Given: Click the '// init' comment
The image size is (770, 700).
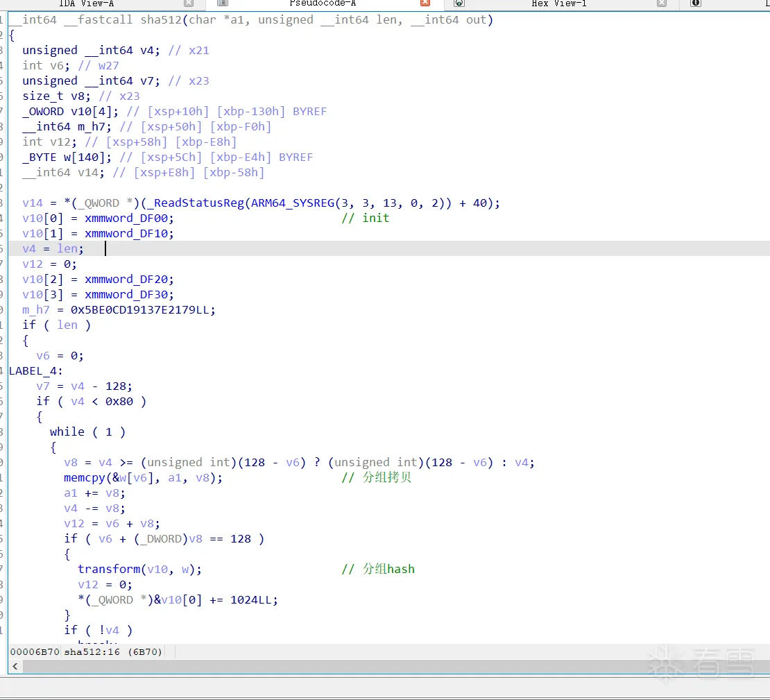Looking at the screenshot, I should tap(366, 218).
